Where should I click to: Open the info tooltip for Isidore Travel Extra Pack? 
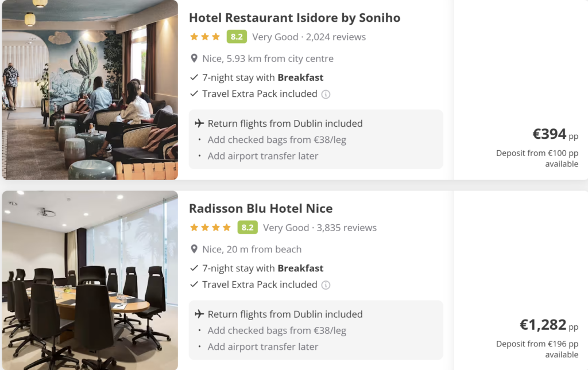326,94
